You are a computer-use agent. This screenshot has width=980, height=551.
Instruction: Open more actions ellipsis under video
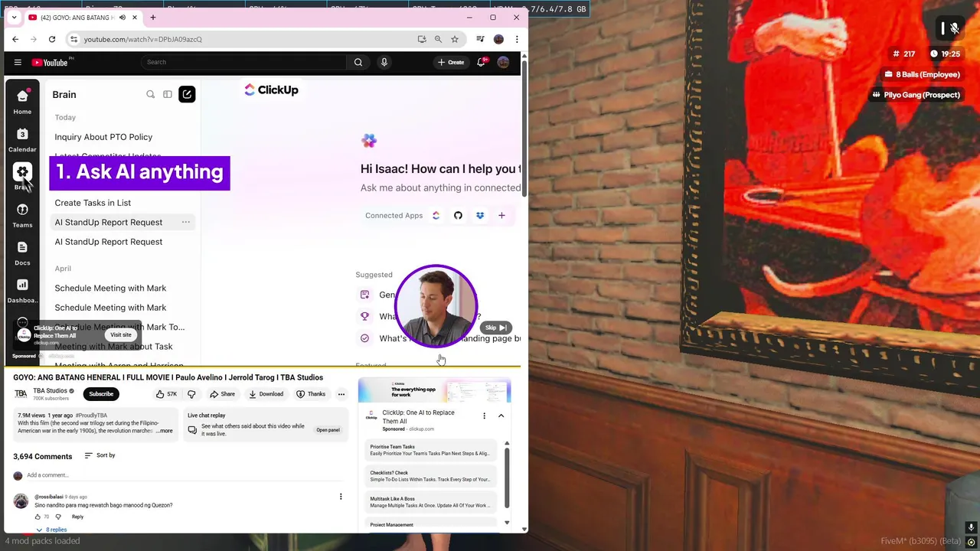(x=341, y=394)
